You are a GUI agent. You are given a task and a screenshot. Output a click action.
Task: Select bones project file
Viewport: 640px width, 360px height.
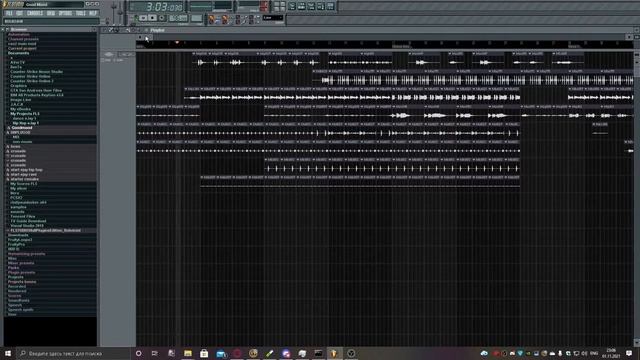coord(15,147)
